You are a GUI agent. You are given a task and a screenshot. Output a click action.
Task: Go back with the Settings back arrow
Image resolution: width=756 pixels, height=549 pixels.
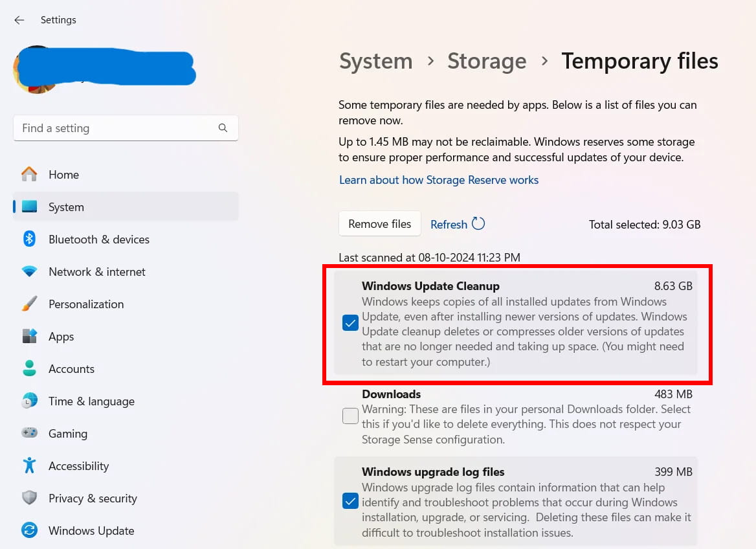(19, 20)
